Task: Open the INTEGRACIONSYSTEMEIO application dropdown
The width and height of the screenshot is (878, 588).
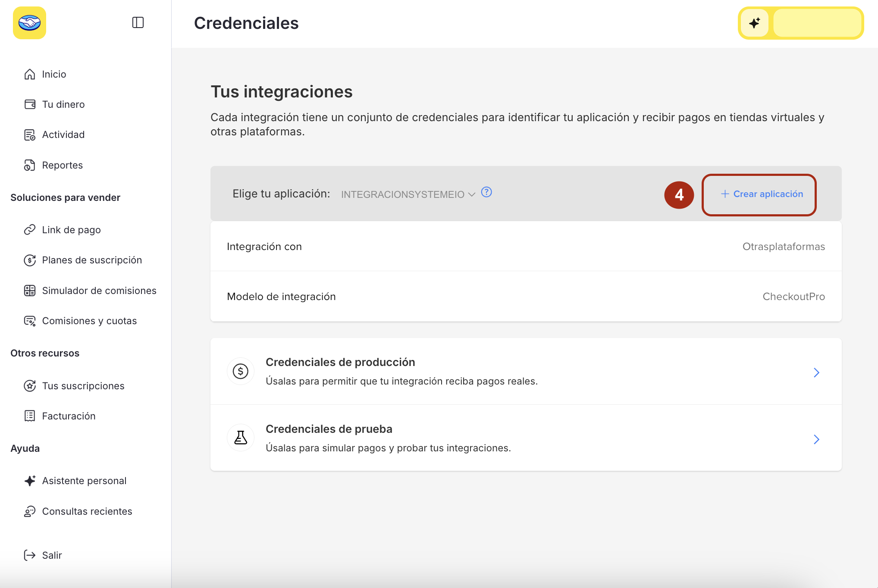Action: point(408,194)
